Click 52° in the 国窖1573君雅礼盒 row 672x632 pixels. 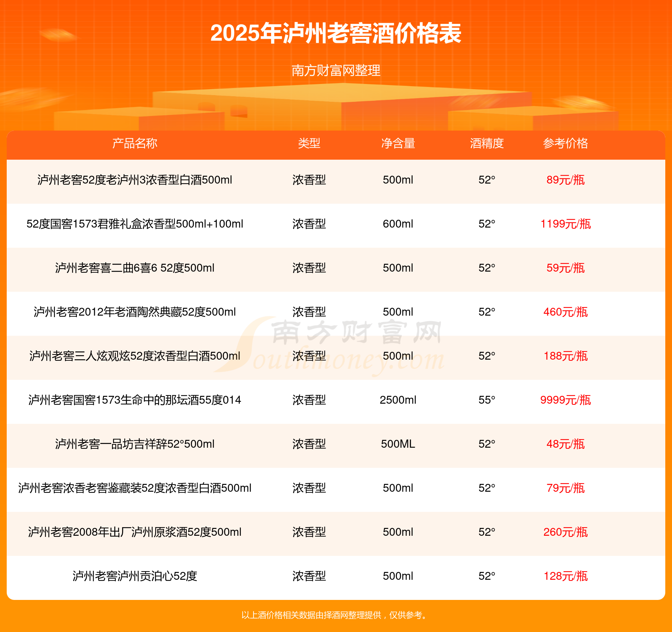[487, 224]
